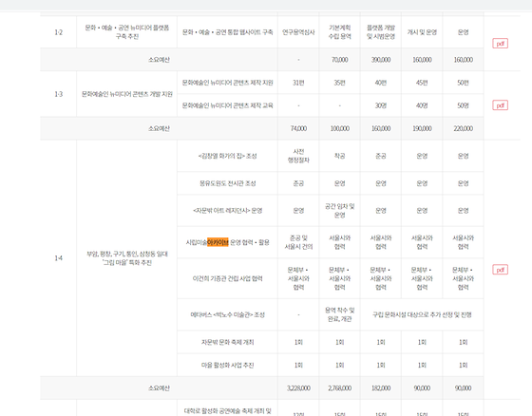This screenshot has width=532, height=416.
Task: Select the '50명' cell
Action: coord(464,105)
